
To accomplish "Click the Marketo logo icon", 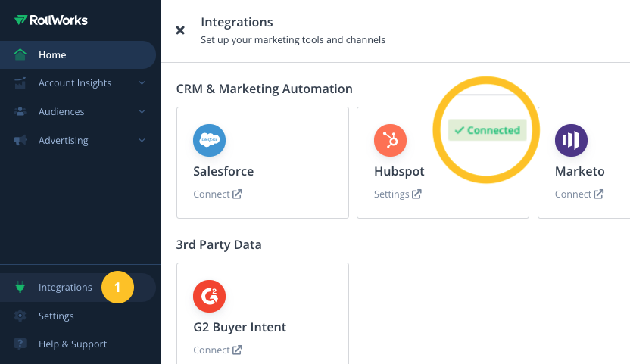I will (572, 140).
